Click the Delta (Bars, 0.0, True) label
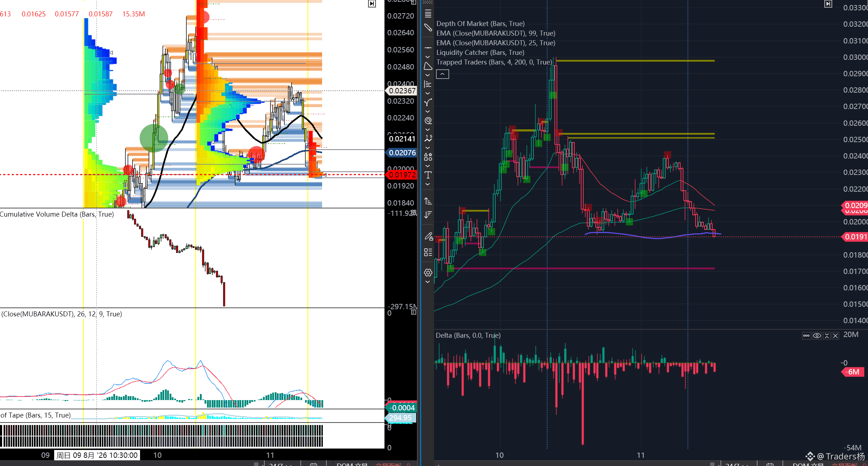The image size is (868, 466). [468, 335]
